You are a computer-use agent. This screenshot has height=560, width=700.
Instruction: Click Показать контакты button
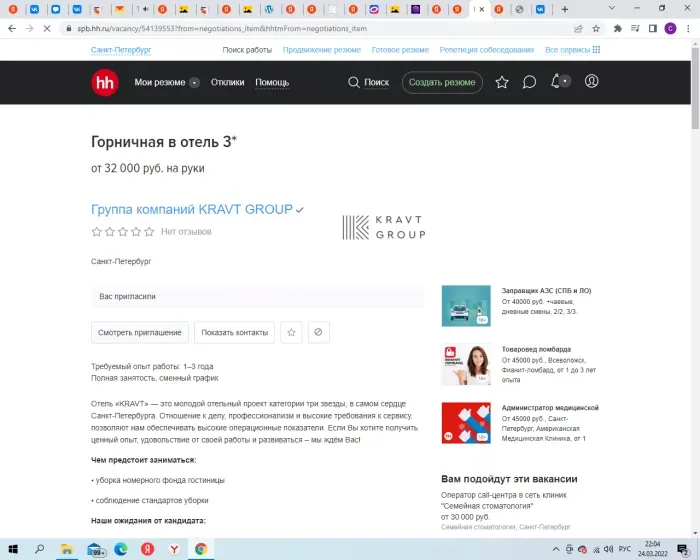(234, 332)
